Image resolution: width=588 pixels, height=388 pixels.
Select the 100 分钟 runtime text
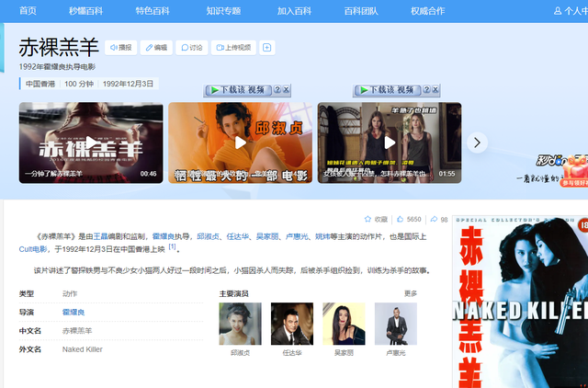click(x=79, y=84)
